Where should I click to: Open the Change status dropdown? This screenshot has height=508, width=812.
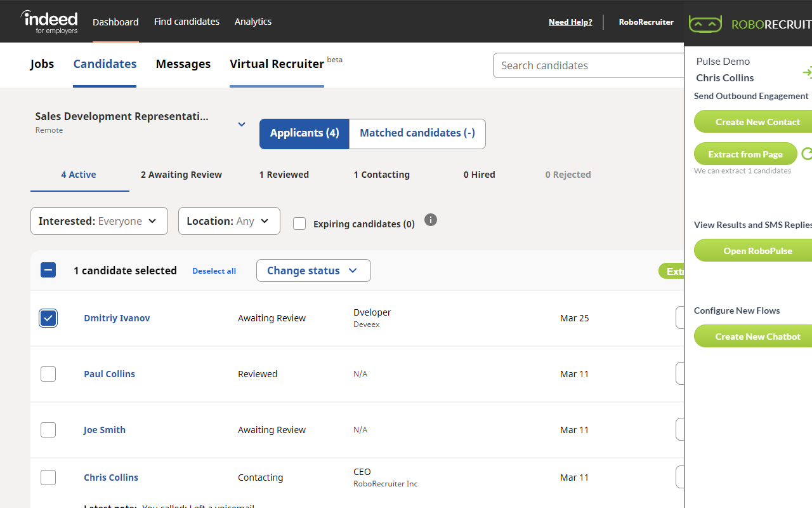click(313, 271)
